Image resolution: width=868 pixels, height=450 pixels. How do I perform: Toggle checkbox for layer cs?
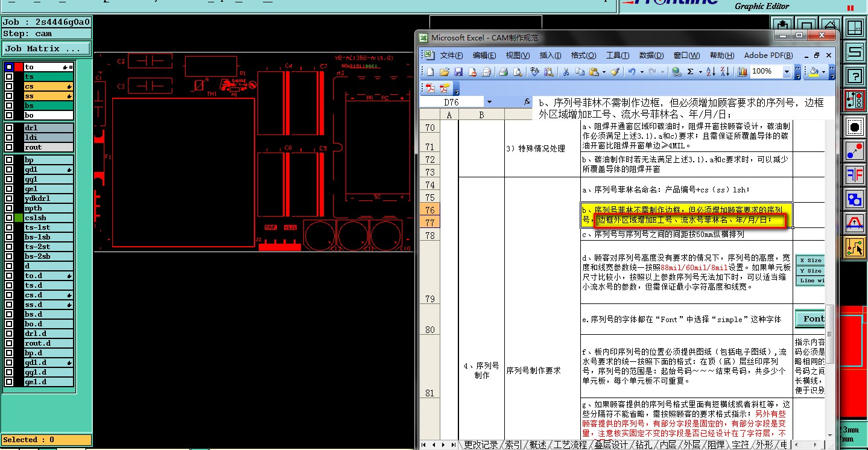(9, 86)
